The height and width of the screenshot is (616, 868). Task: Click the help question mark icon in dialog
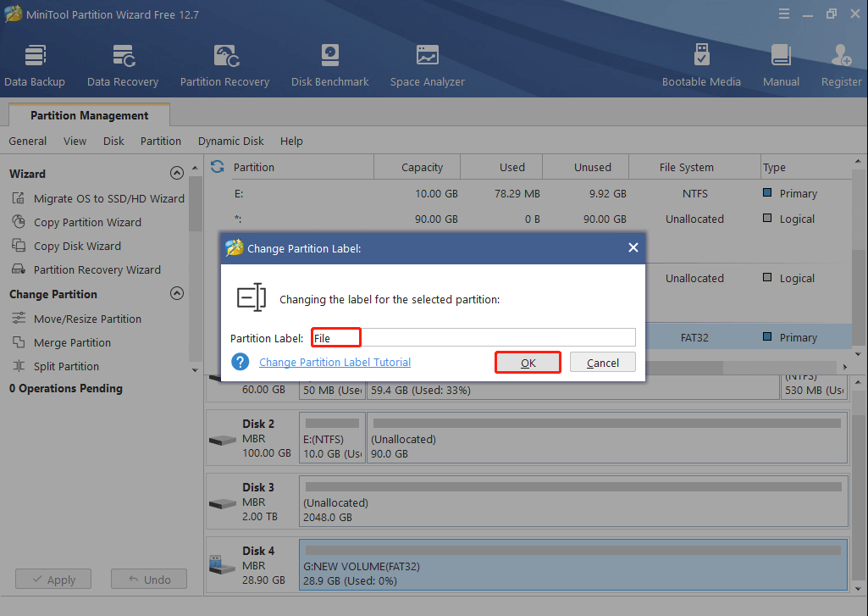240,362
